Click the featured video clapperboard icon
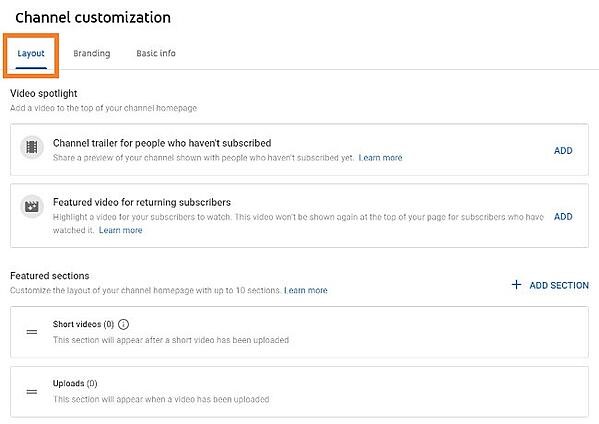The width and height of the screenshot is (599, 424). [x=32, y=206]
